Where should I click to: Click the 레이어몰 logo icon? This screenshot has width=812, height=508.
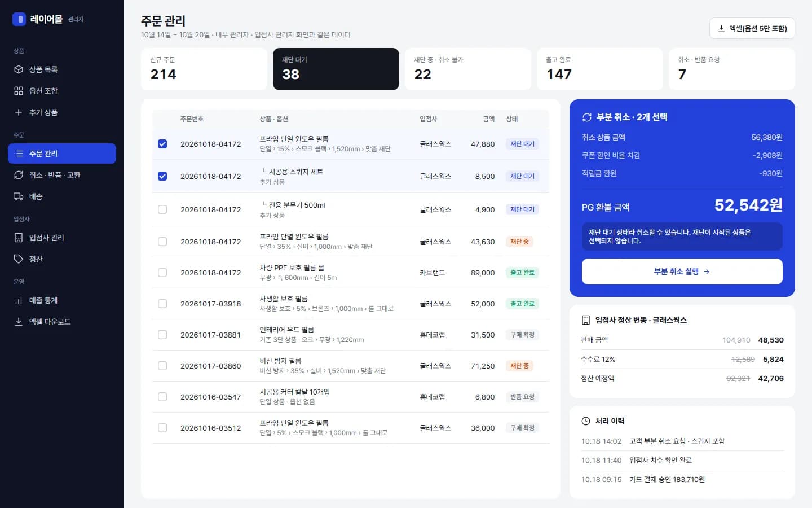tap(19, 19)
